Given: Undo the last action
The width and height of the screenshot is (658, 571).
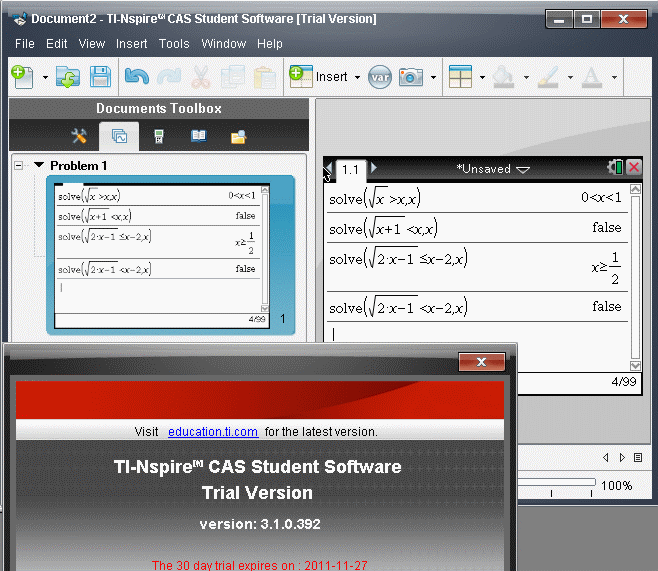Looking at the screenshot, I should pyautogui.click(x=137, y=76).
